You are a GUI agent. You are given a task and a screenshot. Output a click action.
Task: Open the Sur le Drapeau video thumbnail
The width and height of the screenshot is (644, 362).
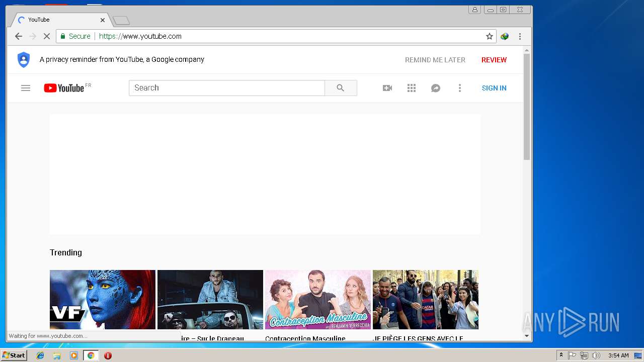[210, 300]
